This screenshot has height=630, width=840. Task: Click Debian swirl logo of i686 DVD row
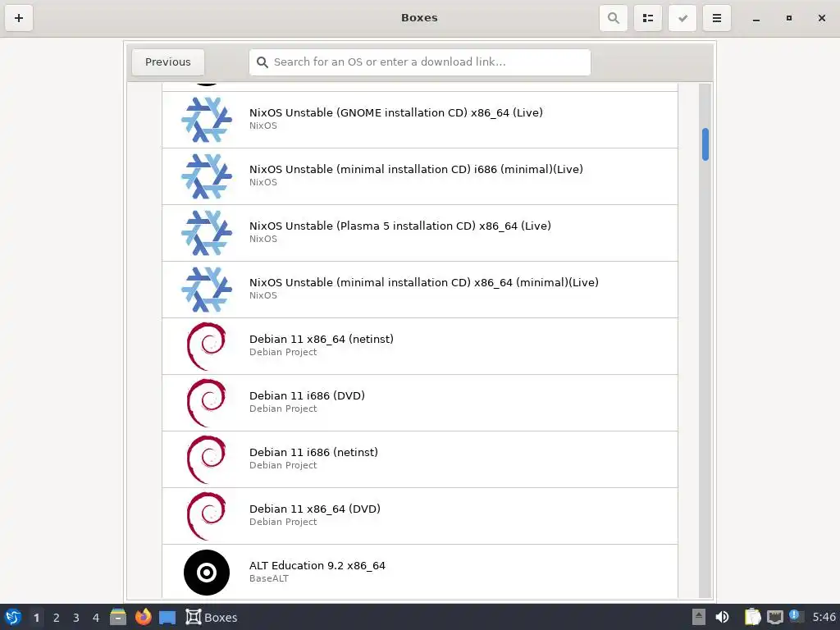point(207,403)
